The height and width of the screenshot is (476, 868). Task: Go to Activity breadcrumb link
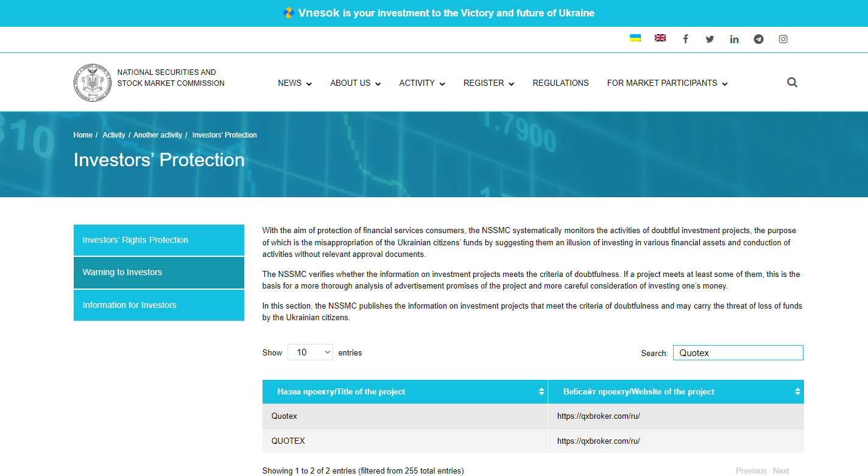[x=114, y=135]
